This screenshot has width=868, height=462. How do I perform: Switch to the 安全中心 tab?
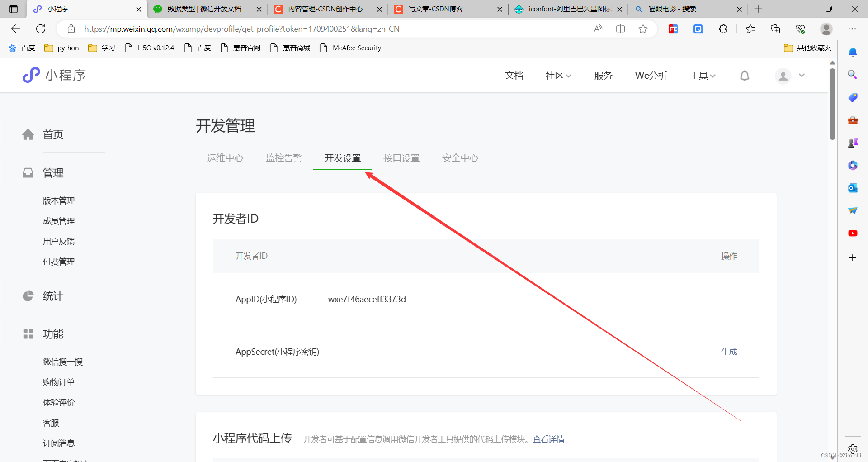pyautogui.click(x=460, y=158)
